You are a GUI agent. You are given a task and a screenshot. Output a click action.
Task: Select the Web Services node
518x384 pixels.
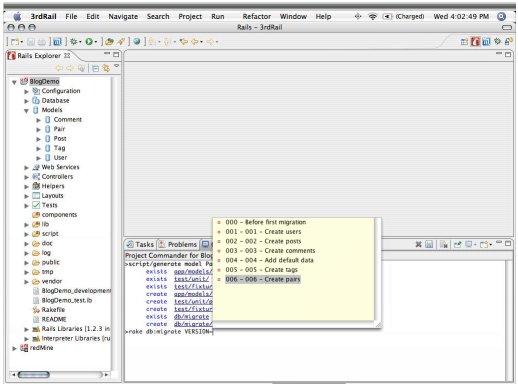[x=60, y=167]
